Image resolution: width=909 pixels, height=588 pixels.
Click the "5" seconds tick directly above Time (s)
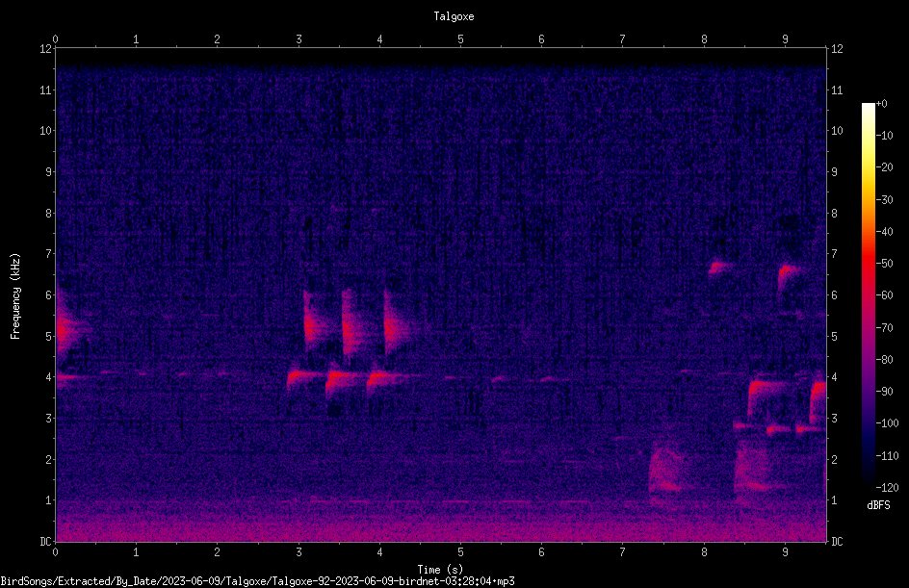(460, 552)
